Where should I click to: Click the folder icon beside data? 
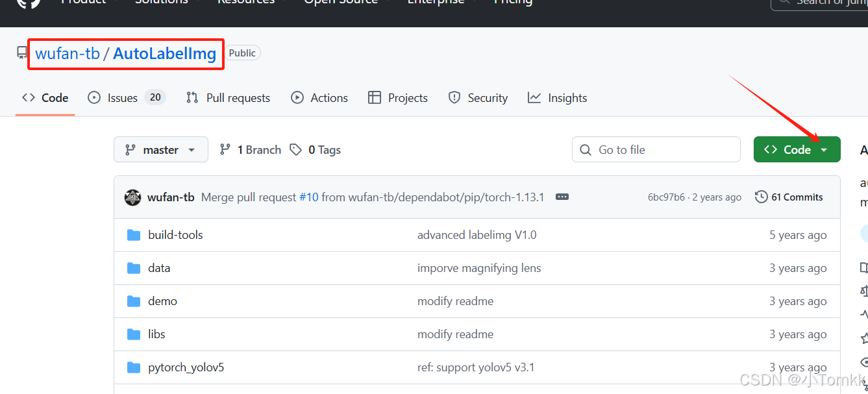click(134, 268)
